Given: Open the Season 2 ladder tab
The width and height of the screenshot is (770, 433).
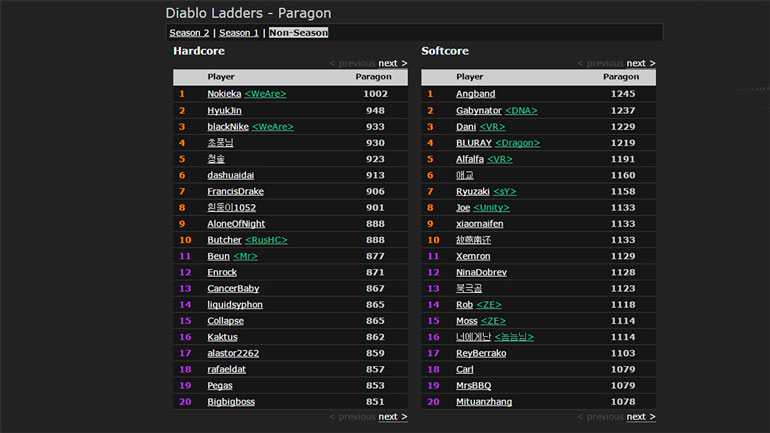Looking at the screenshot, I should click(189, 33).
